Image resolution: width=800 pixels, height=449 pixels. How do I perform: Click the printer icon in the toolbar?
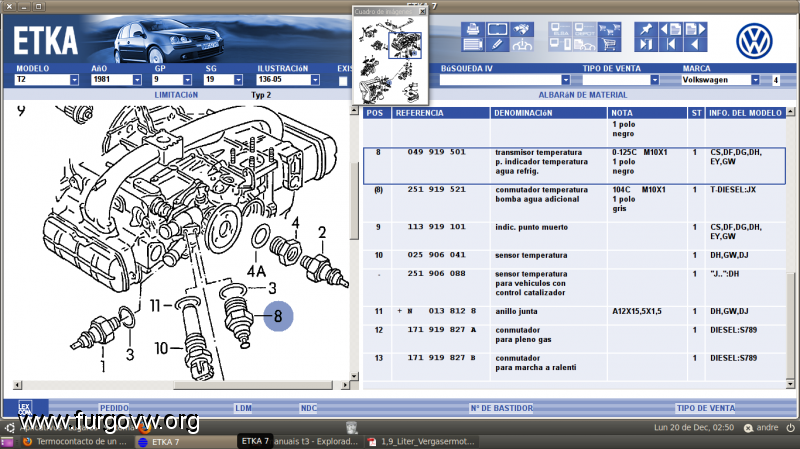[472, 29]
